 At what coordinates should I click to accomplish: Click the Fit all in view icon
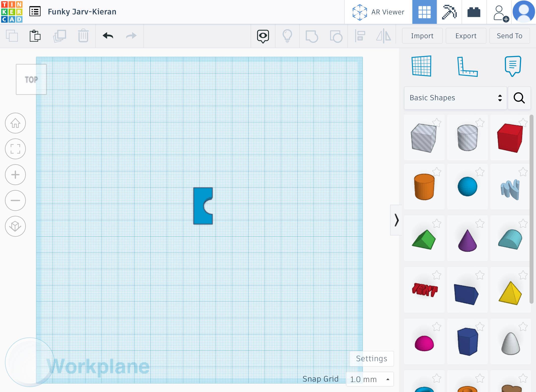[x=15, y=149]
